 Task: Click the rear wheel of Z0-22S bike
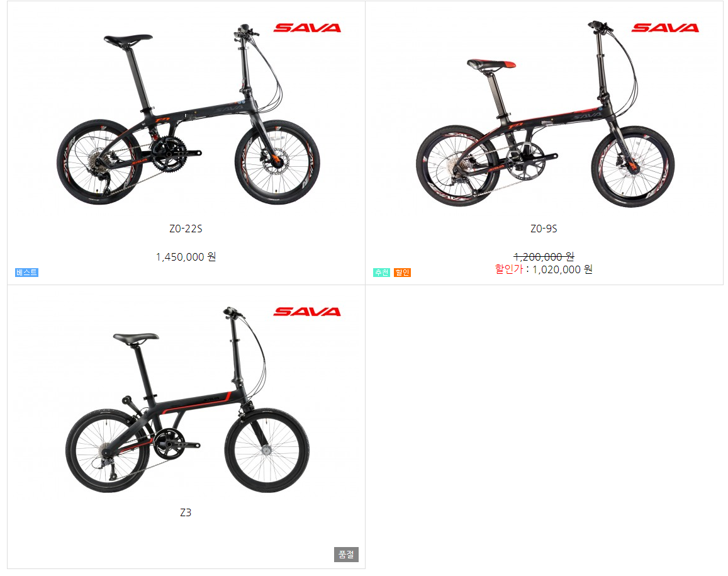click(x=99, y=162)
